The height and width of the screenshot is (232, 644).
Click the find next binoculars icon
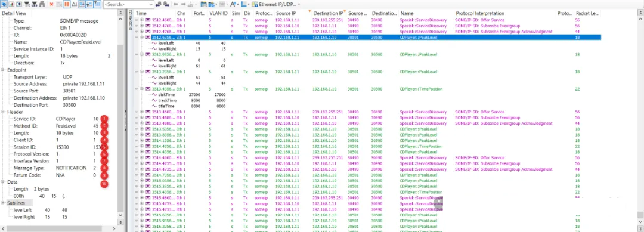[x=166, y=4]
